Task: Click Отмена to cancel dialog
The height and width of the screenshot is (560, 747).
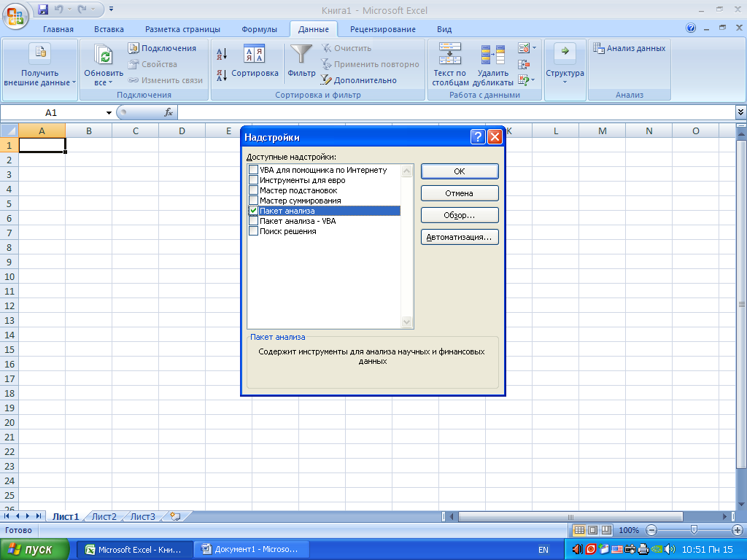Action: tap(460, 193)
